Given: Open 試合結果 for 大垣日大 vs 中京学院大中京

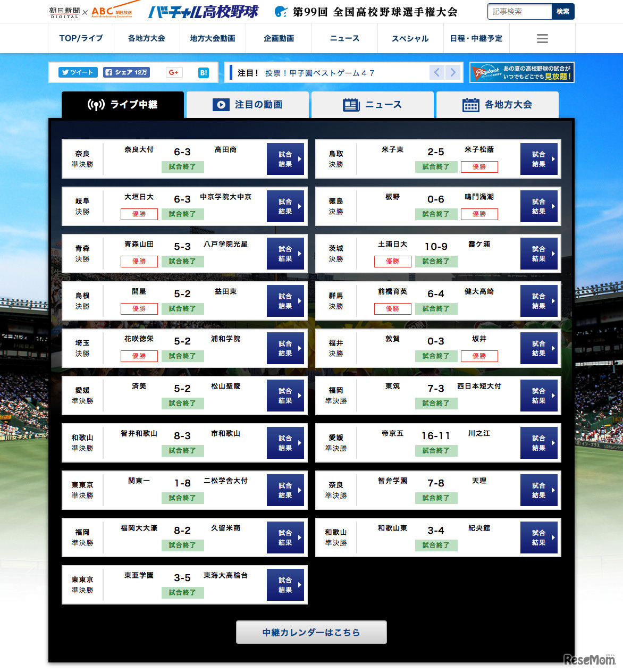Looking at the screenshot, I should click(285, 206).
